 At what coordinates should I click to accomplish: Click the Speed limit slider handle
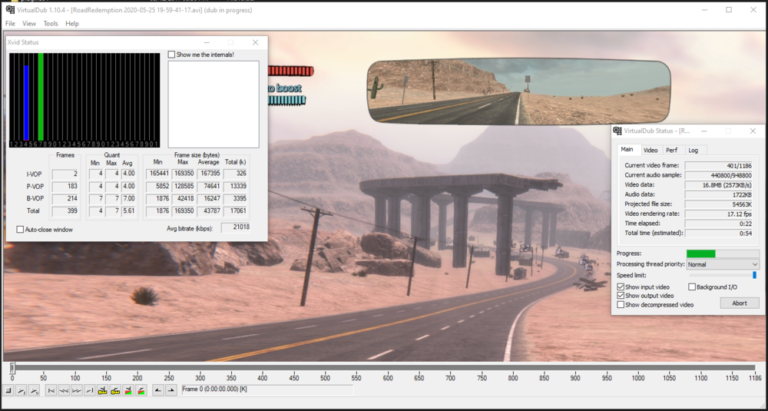pos(754,275)
